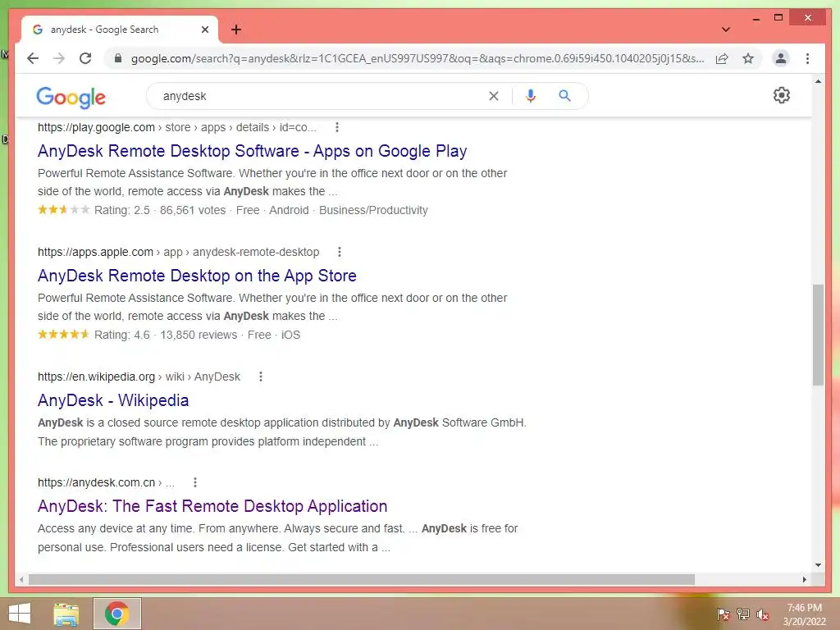840x630 pixels.
Task: Click the https://play.google.com breadcrumb URL
Action: pos(96,127)
